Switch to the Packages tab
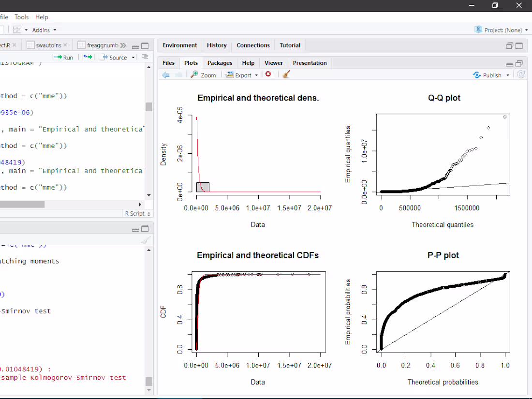Screen dimensions: 532x399 tap(220, 62)
